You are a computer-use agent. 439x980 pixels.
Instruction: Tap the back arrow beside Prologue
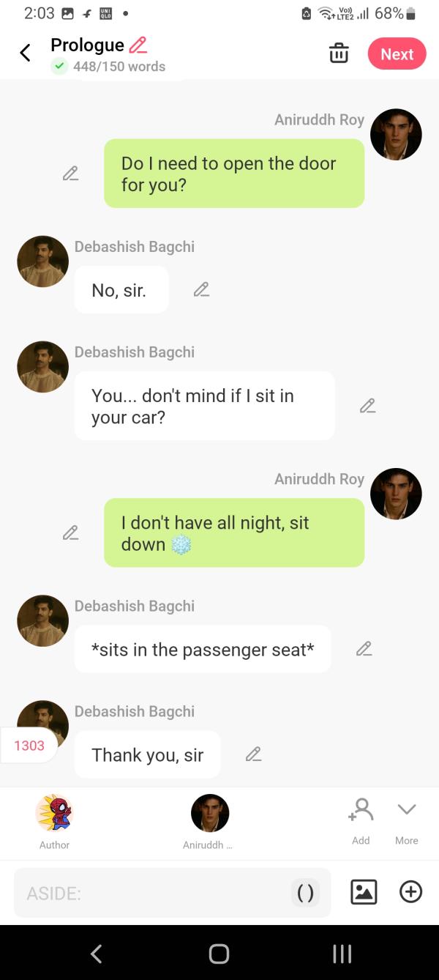26,53
